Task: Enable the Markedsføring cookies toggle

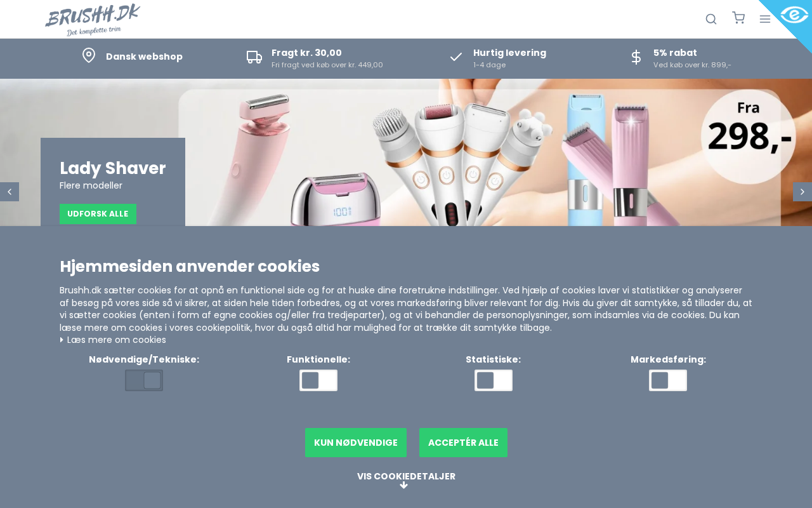Action: [668, 380]
